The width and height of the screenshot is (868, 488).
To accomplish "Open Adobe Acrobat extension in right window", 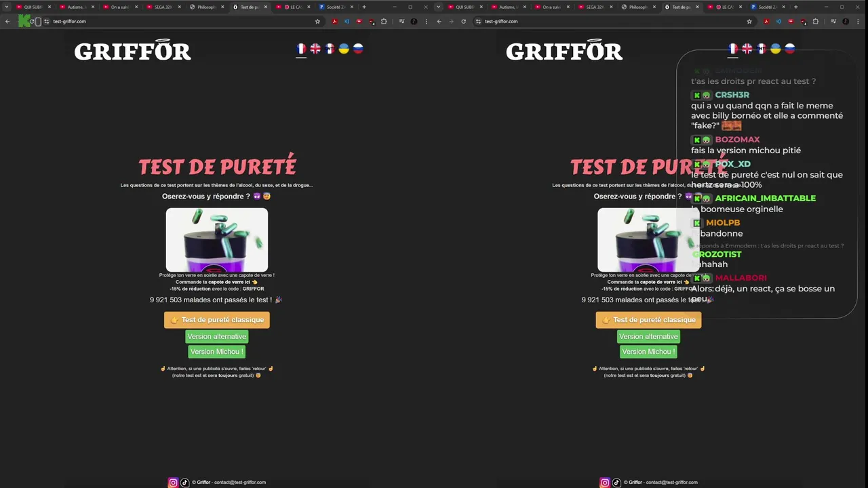I will tap(766, 21).
